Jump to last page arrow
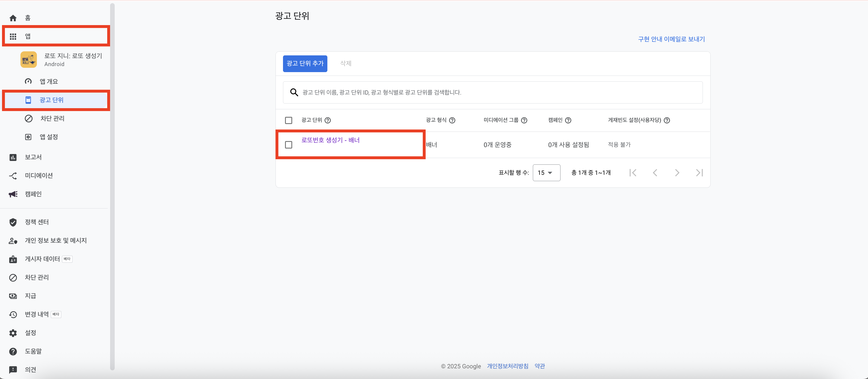 click(x=699, y=173)
